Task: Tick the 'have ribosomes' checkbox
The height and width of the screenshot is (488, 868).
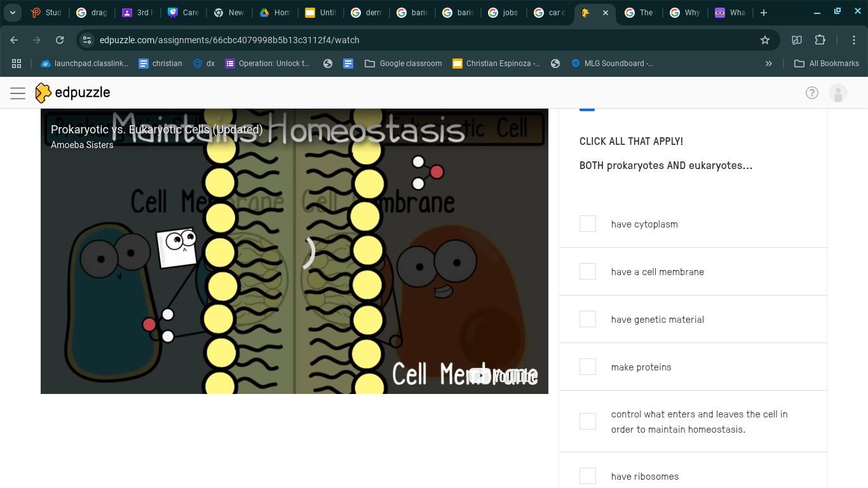Action: (588, 476)
